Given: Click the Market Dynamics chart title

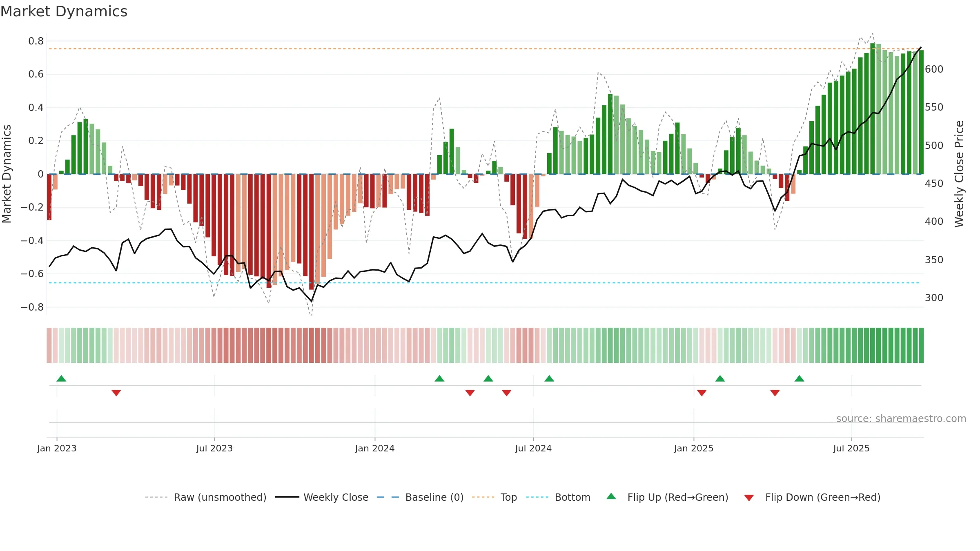Looking at the screenshot, I should click(64, 11).
